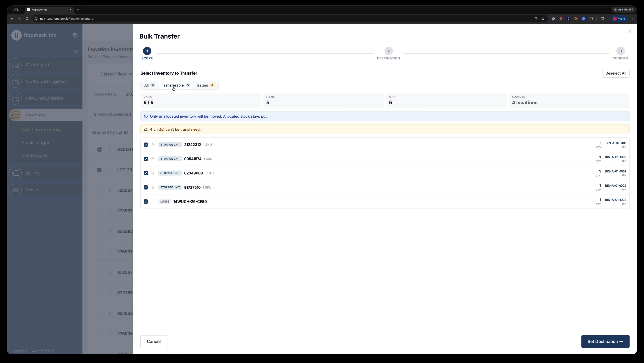Collapse the sidebar with the double-chevron icon
This screenshot has width=644, height=363.
pyautogui.click(x=76, y=52)
